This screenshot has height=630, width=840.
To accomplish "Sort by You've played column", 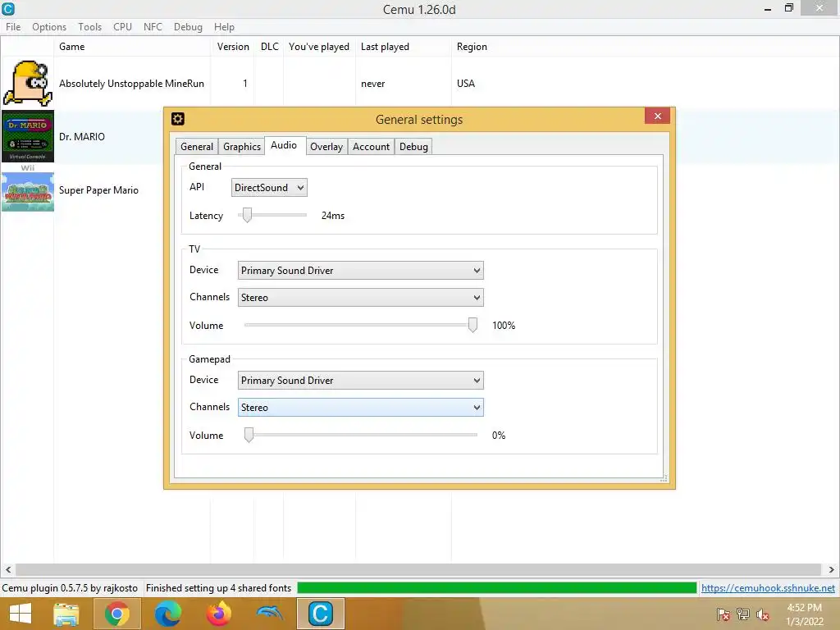I will [x=319, y=47].
